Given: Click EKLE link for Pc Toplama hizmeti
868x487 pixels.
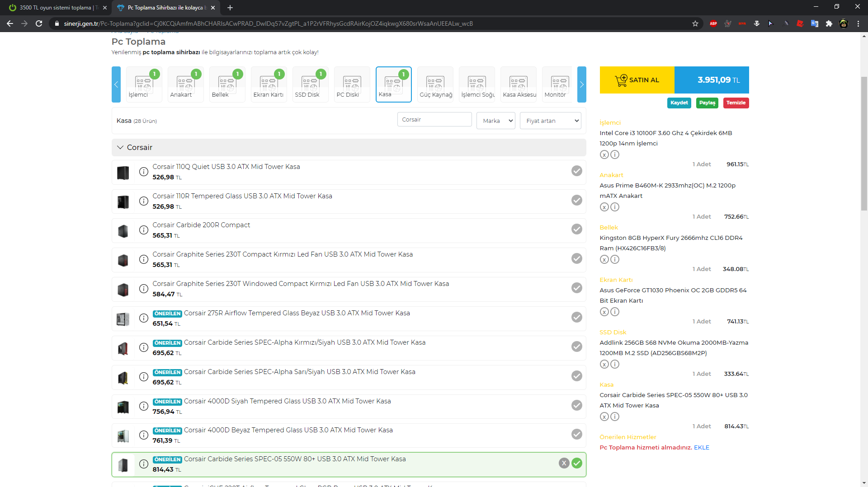Looking at the screenshot, I should click(x=702, y=448).
